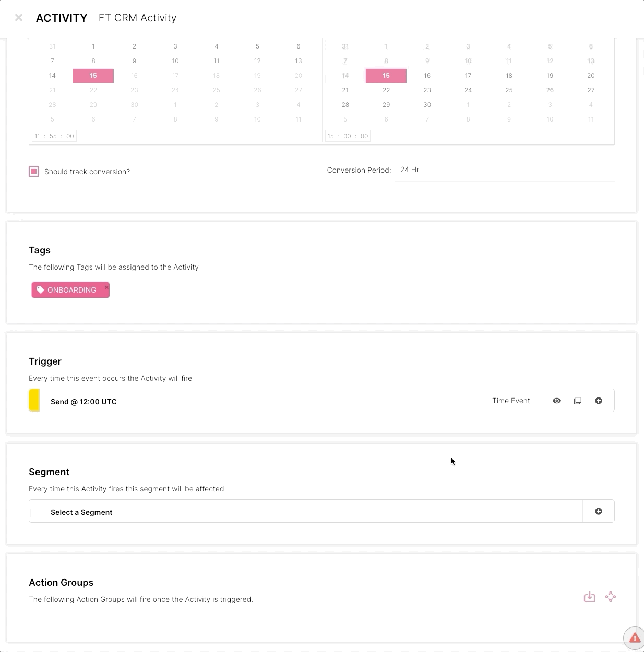Copy the trigger using the duplicate icon
Screen dimensions: 644x652
(x=578, y=401)
